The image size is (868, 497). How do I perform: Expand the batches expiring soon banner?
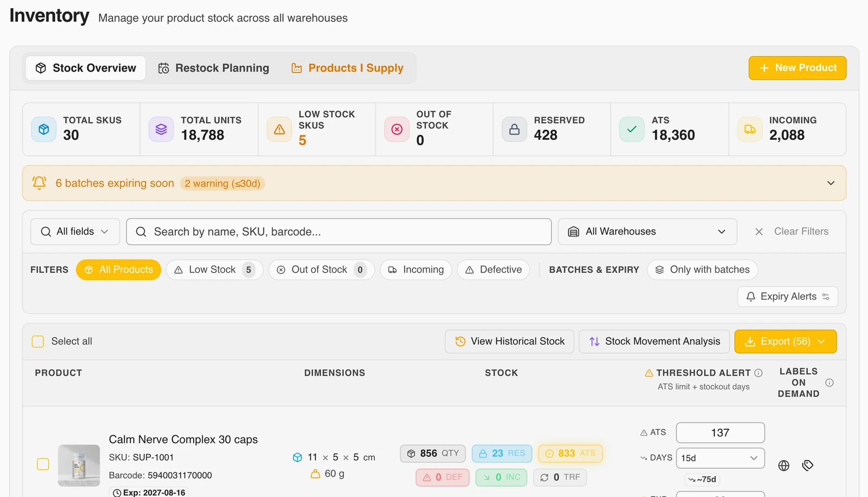click(831, 183)
